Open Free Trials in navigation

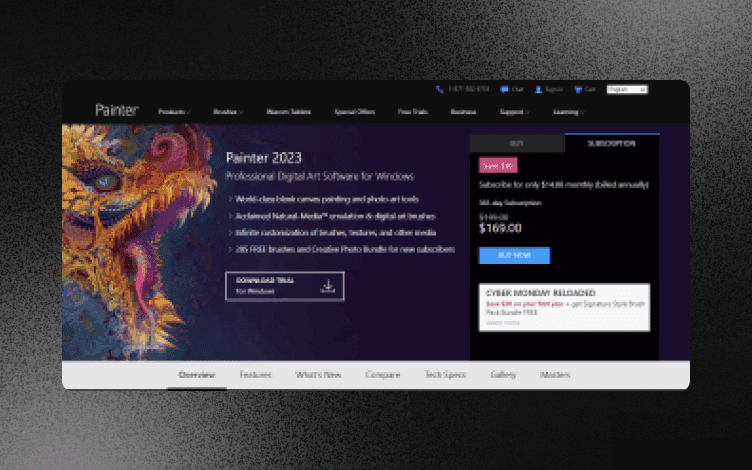pos(412,112)
